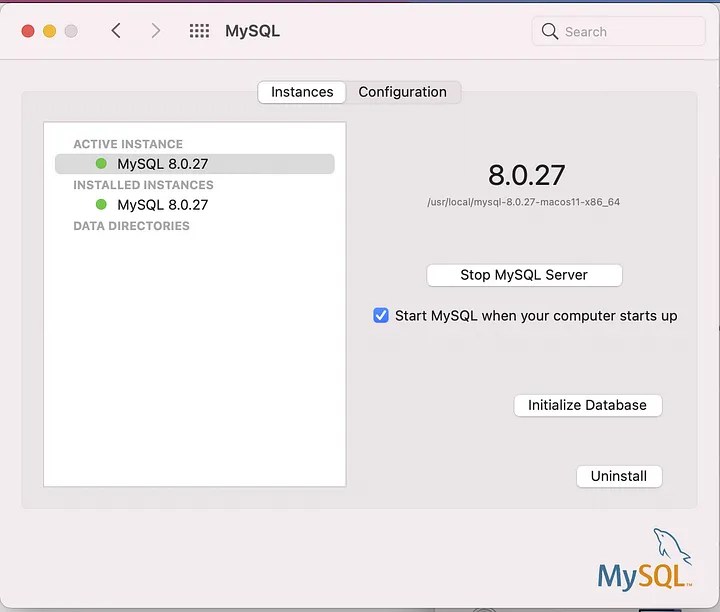The image size is (720, 612).
Task: Uncheck Start MySQL when computer starts up
Action: click(x=381, y=315)
